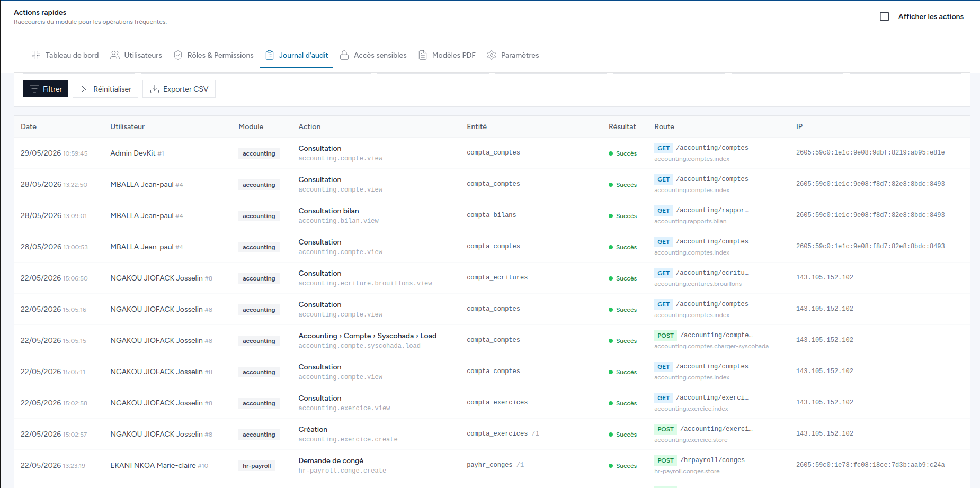
Task: Click the Tableau de bord grid icon
Action: click(36, 55)
